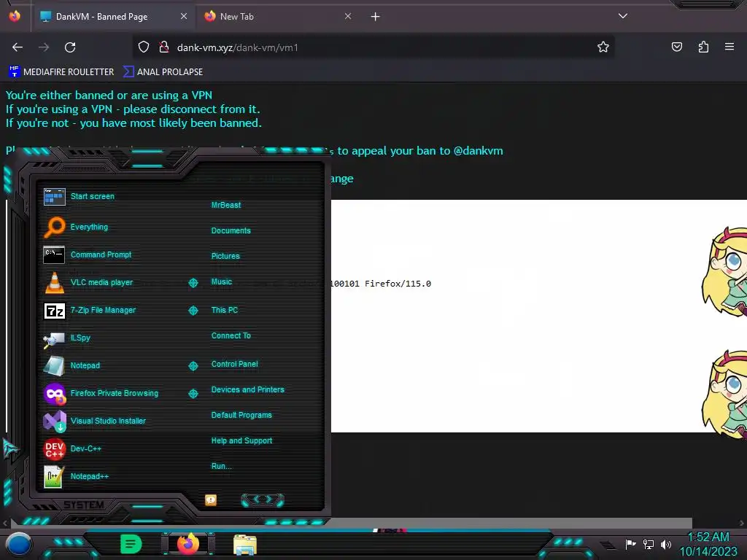747x560 pixels.
Task: Open Documents from start menu
Action: coord(231,230)
